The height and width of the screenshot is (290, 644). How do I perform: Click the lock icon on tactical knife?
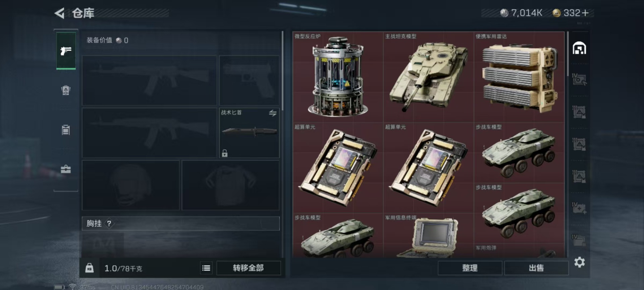225,153
